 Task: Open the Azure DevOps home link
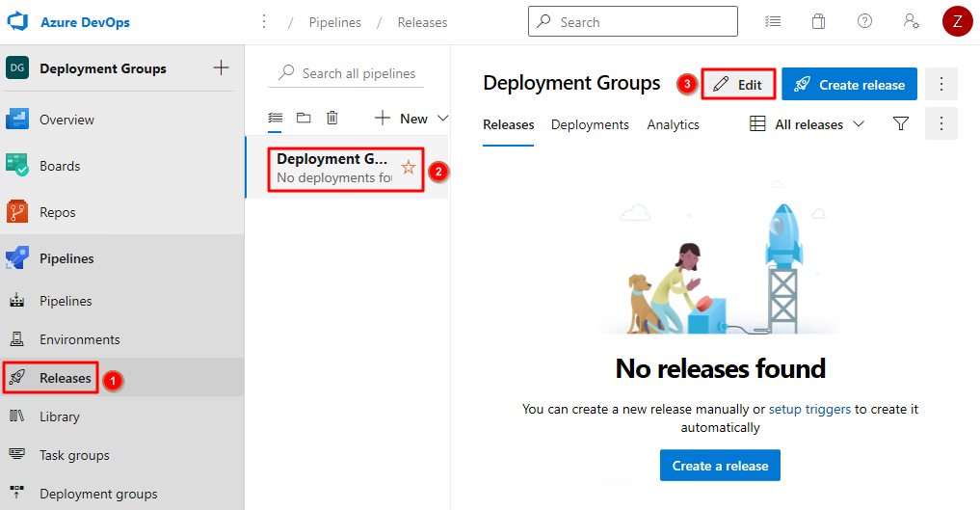tap(85, 22)
